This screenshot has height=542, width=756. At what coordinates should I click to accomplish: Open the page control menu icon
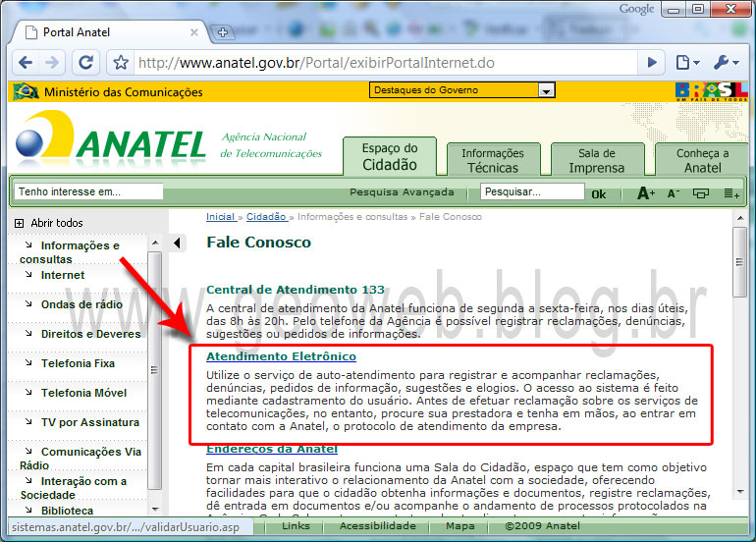pyautogui.click(x=687, y=63)
